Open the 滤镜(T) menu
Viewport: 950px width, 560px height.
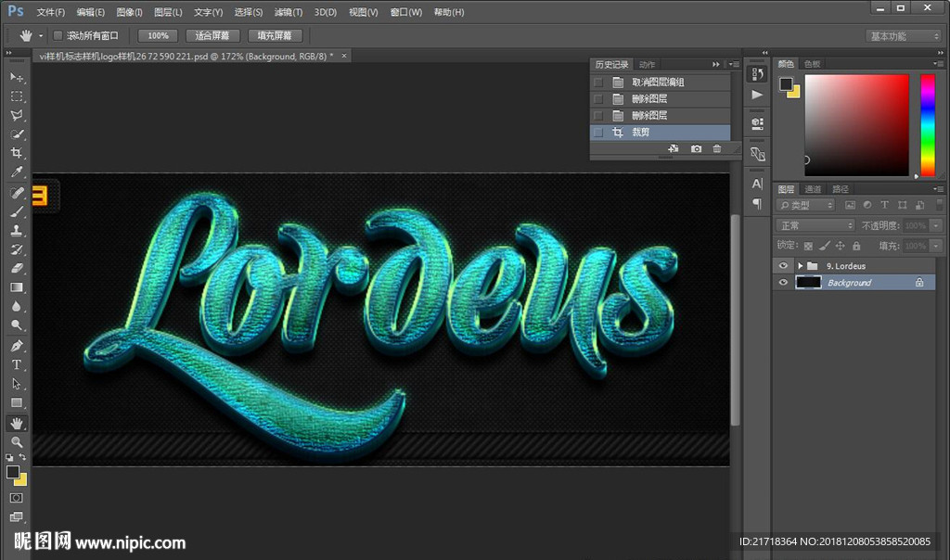click(289, 12)
